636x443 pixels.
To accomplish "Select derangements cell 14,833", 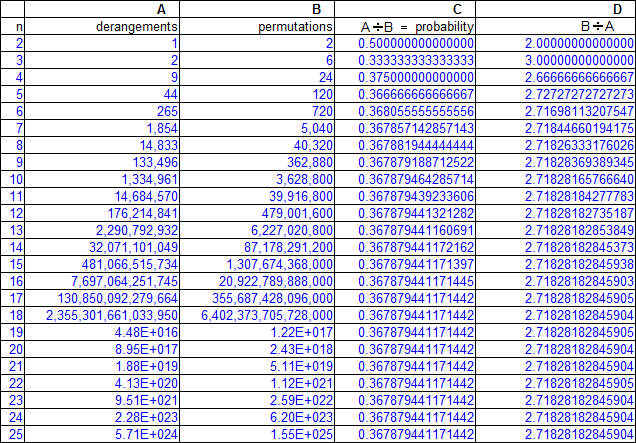I will [x=102, y=145].
